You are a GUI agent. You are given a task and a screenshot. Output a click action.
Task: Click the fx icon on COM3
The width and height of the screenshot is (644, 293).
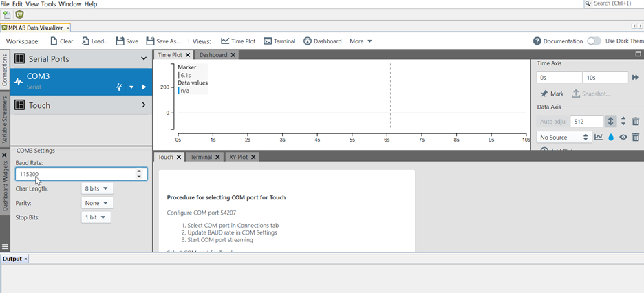[x=119, y=87]
